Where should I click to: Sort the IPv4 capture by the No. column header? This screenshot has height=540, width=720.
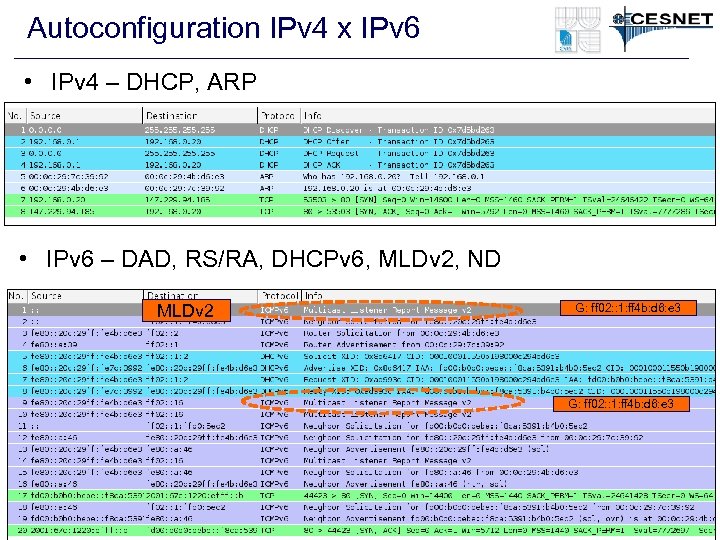pos(15,116)
